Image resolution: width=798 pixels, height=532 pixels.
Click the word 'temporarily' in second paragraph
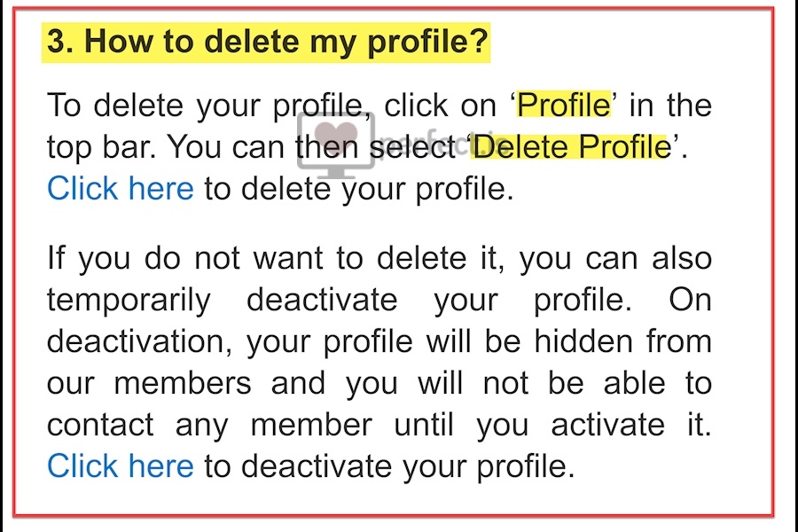pos(129,300)
